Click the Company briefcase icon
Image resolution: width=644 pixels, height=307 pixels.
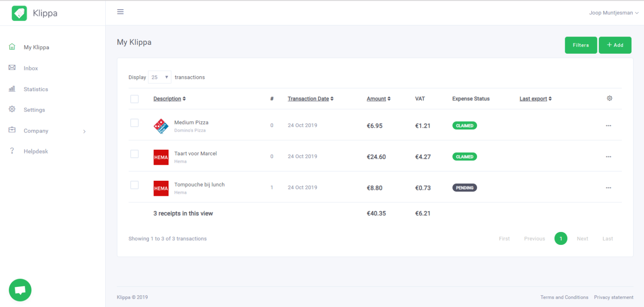[x=13, y=130]
